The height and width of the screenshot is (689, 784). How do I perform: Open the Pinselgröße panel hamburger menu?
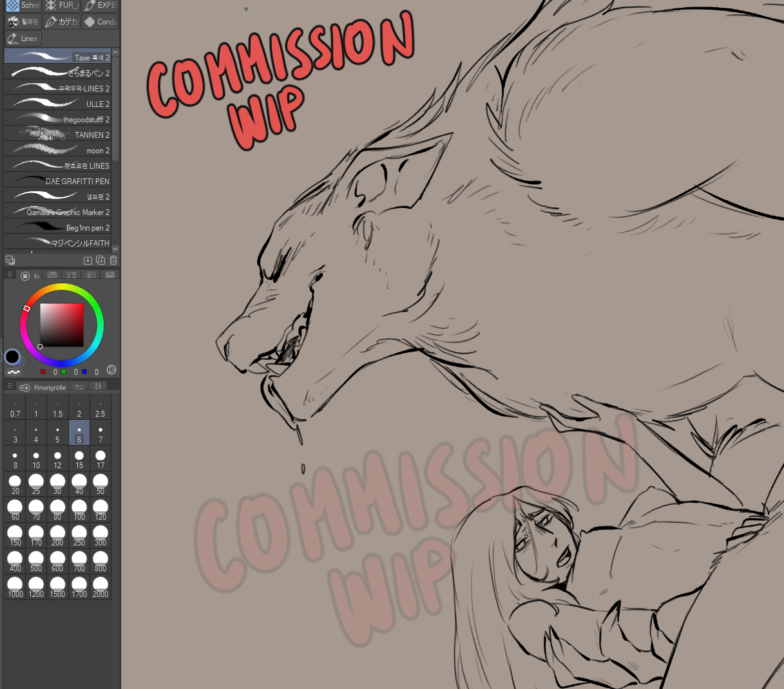[x=10, y=386]
